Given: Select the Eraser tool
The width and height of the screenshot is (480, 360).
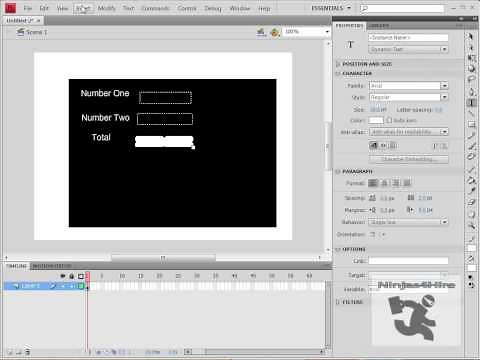Looking at the screenshot, I should point(471,202).
